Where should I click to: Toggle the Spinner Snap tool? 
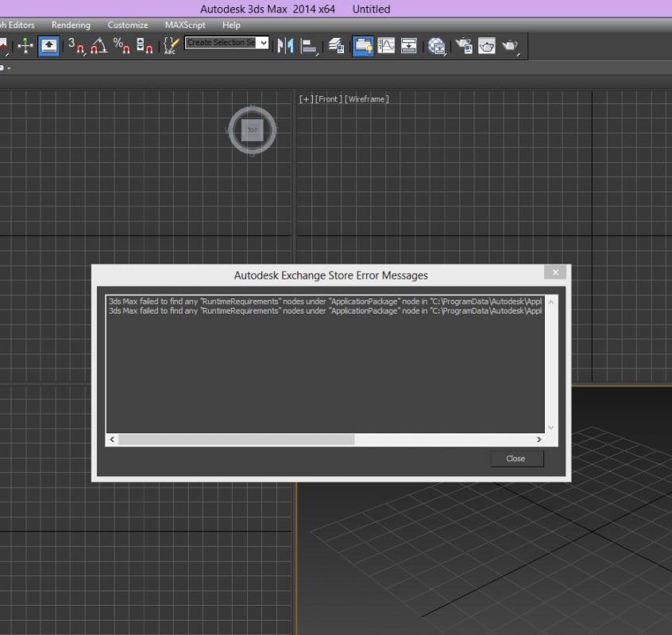pyautogui.click(x=145, y=46)
